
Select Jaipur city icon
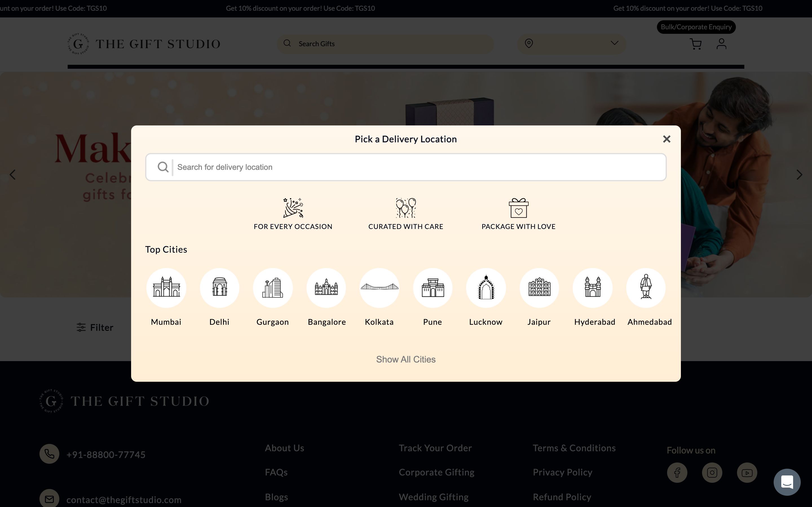coord(539,288)
